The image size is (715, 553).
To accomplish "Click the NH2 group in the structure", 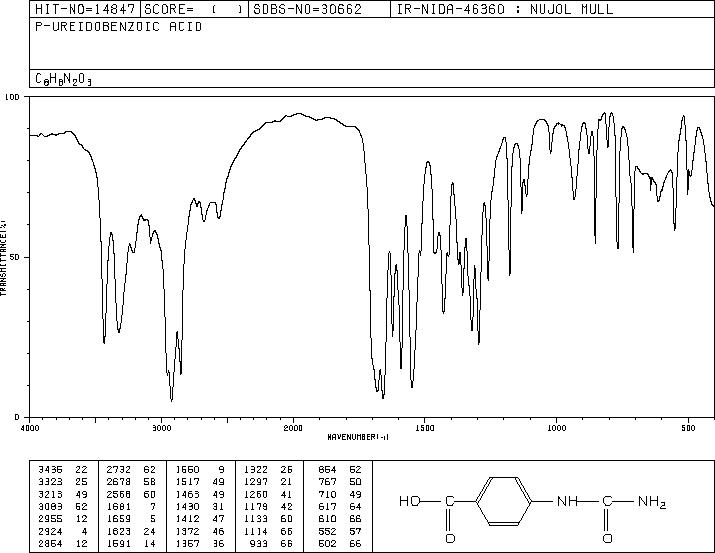I will click(652, 502).
